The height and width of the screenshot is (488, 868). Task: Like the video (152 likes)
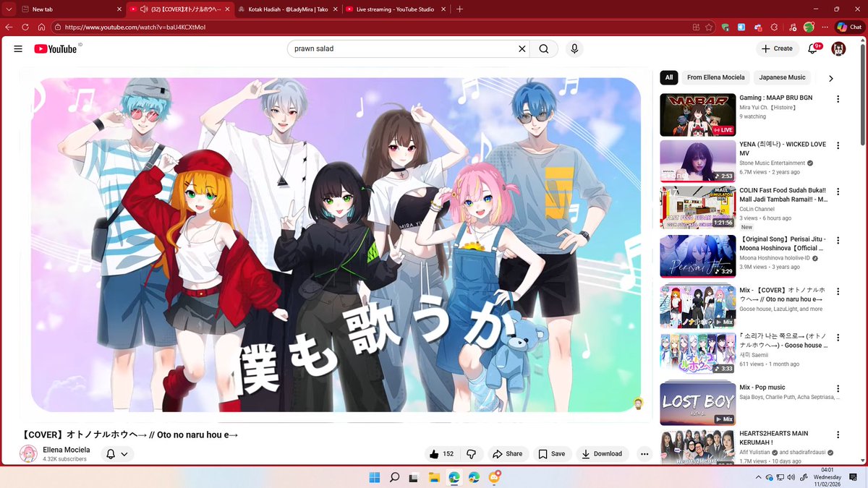441,454
